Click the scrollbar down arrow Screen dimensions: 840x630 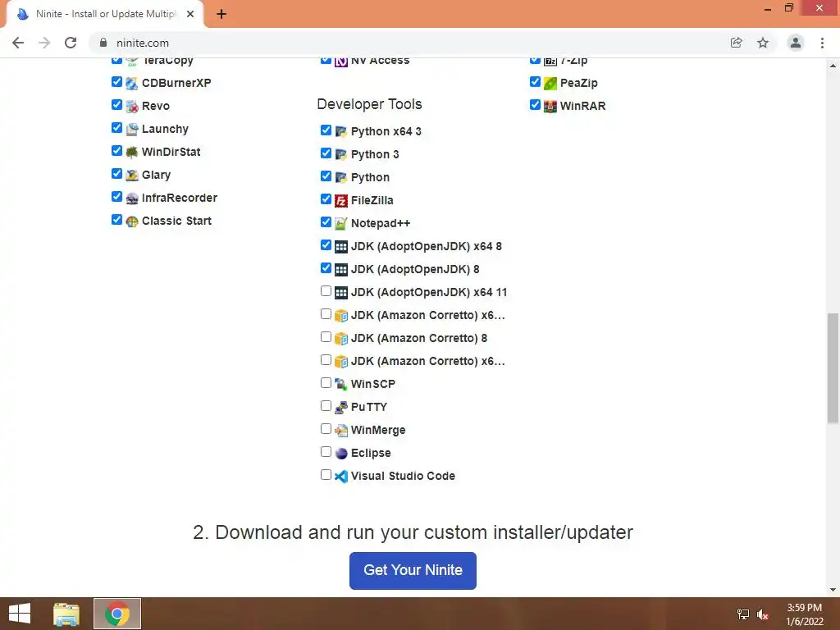pos(833,591)
